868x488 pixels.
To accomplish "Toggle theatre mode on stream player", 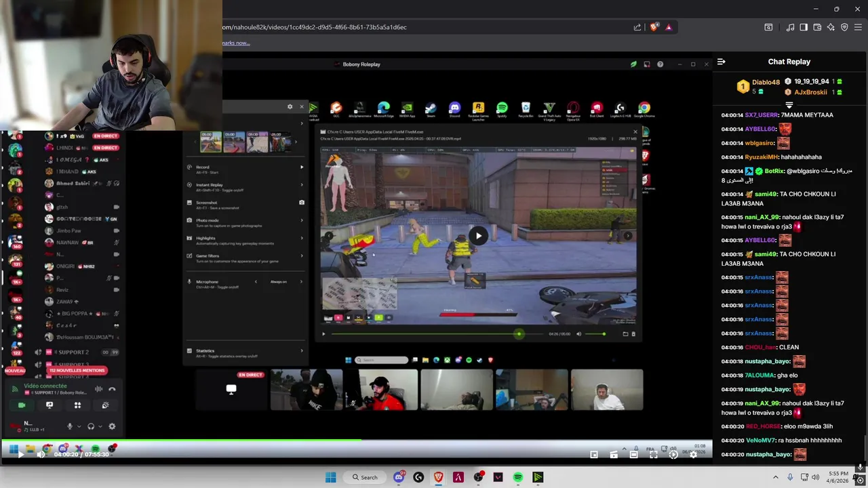I will [633, 455].
